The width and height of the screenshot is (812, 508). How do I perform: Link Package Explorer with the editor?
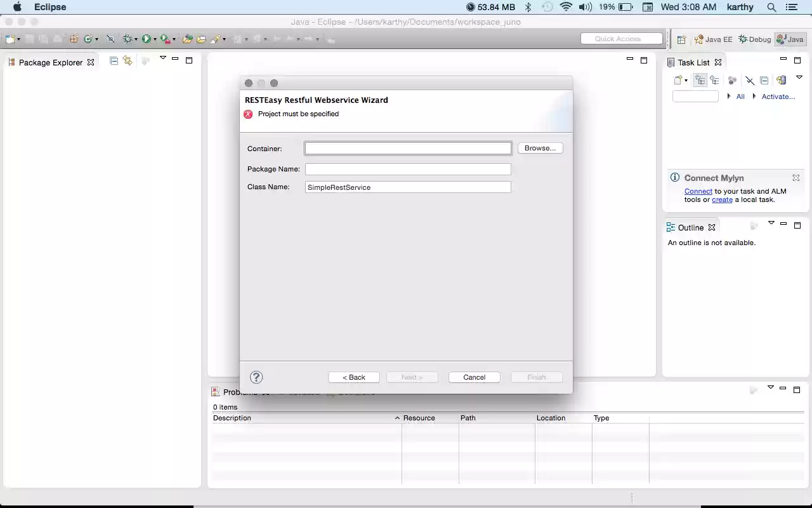(x=128, y=60)
